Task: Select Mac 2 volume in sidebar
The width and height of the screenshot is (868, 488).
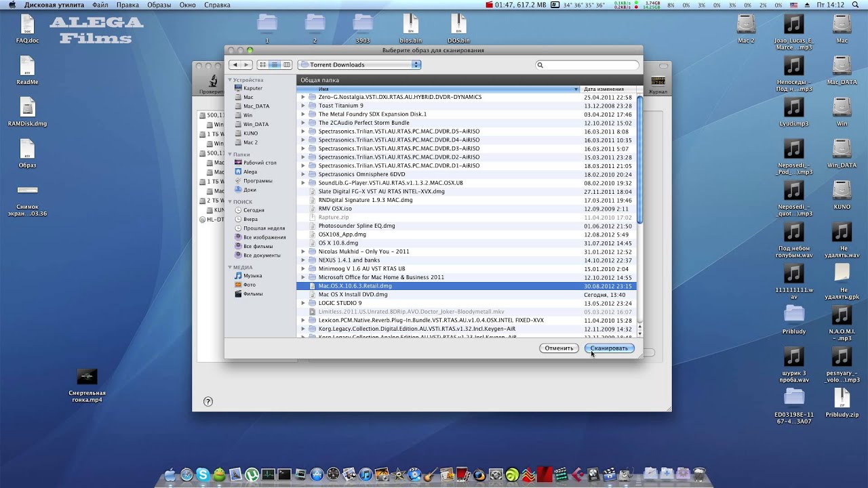Action: [250, 142]
